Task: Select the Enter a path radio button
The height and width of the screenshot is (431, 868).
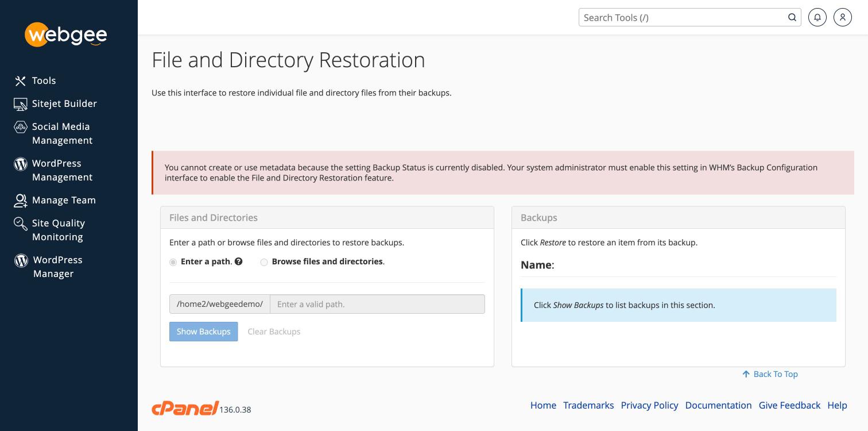Action: pyautogui.click(x=173, y=262)
